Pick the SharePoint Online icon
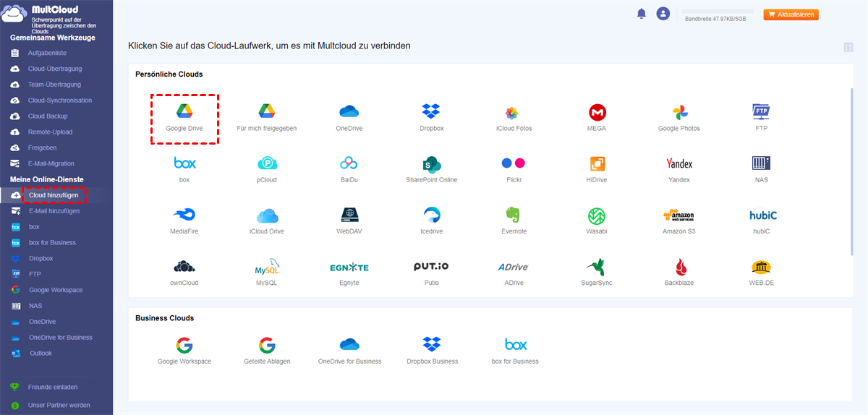This screenshot has height=415, width=868. [x=432, y=163]
